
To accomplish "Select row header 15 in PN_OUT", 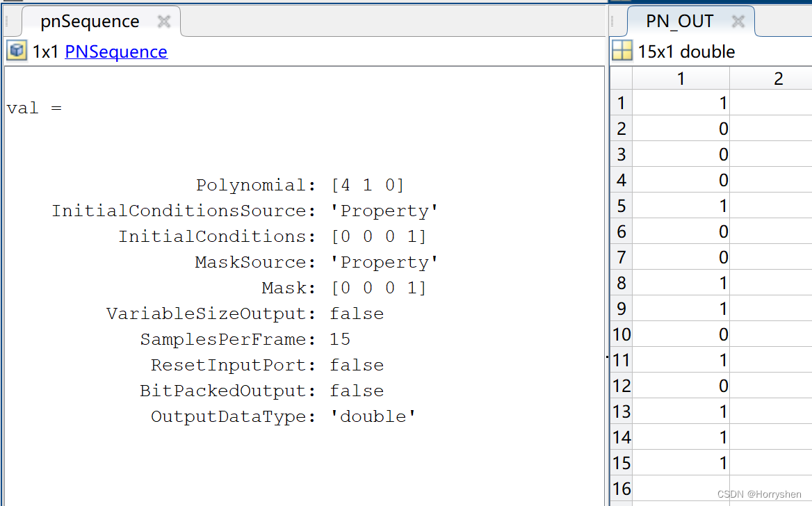I will [x=622, y=462].
